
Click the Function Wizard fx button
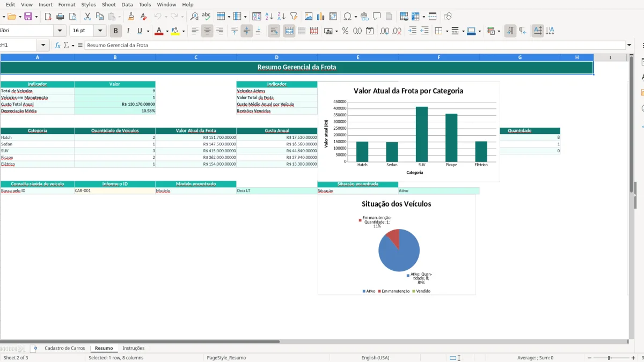58,45
